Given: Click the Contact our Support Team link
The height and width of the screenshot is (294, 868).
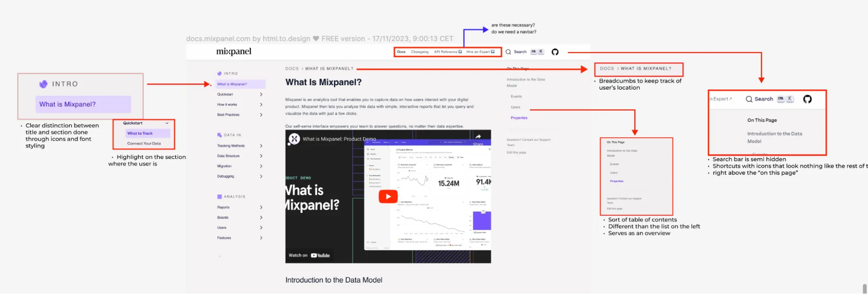Looking at the screenshot, I should point(528,142).
